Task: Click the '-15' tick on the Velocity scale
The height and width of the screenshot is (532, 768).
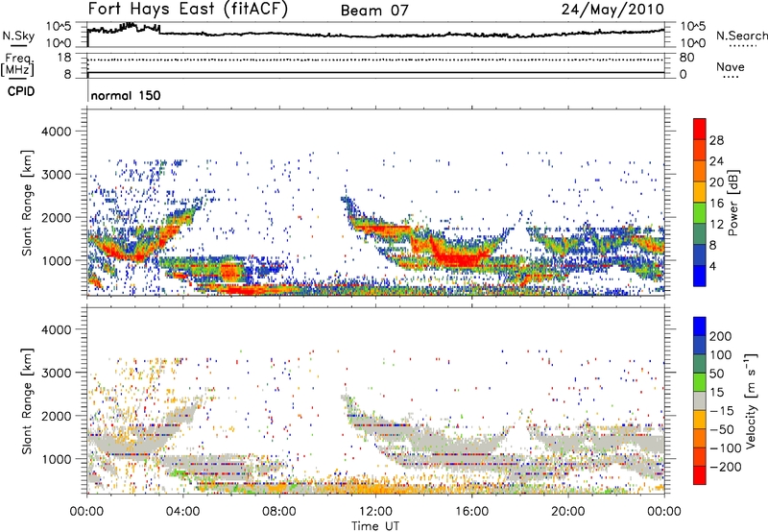Action: (x=722, y=410)
